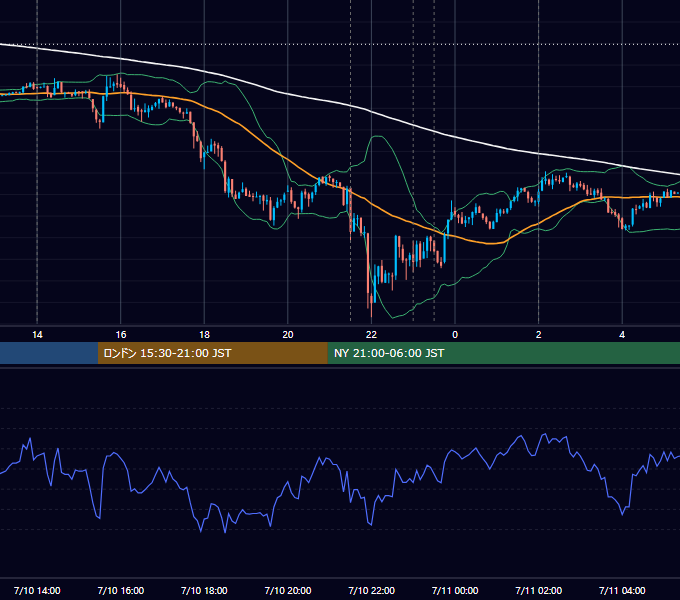680x600 pixels.
Task: Click the 7/10 14:00 time label
Action: tap(37, 590)
